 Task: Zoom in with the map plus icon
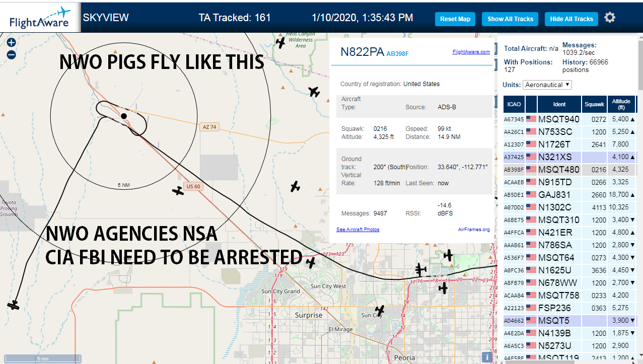coord(11,43)
